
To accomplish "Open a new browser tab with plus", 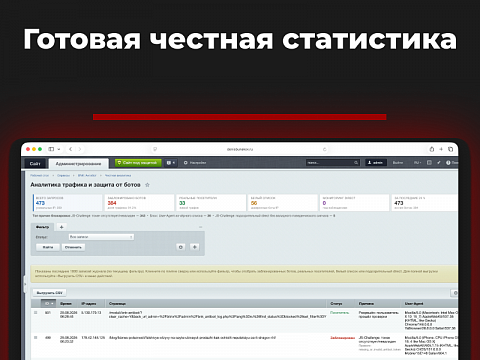I will (x=441, y=149).
